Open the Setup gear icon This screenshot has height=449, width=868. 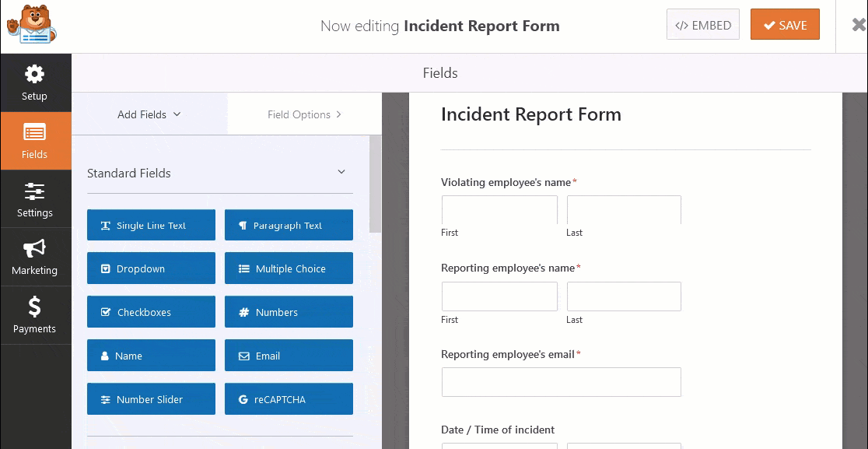pyautogui.click(x=34, y=75)
